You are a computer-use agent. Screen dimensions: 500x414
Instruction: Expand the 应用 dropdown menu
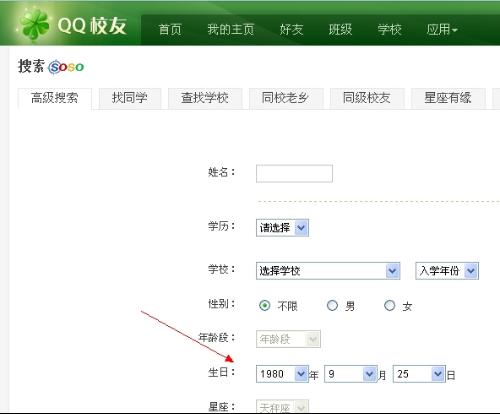[442, 30]
